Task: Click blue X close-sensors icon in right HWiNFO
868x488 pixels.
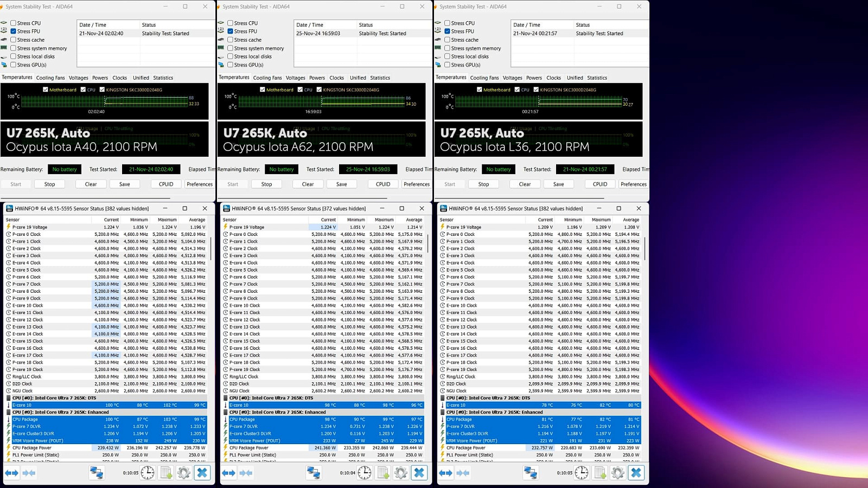Action: (x=636, y=473)
